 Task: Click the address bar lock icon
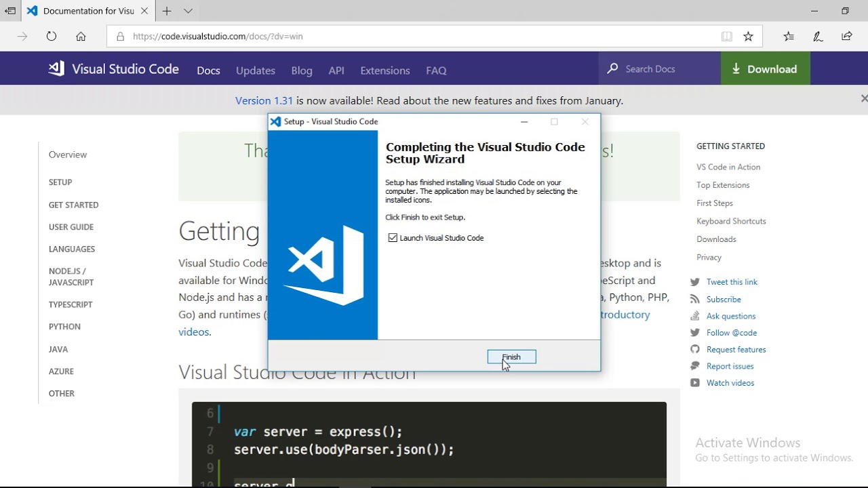(x=120, y=37)
